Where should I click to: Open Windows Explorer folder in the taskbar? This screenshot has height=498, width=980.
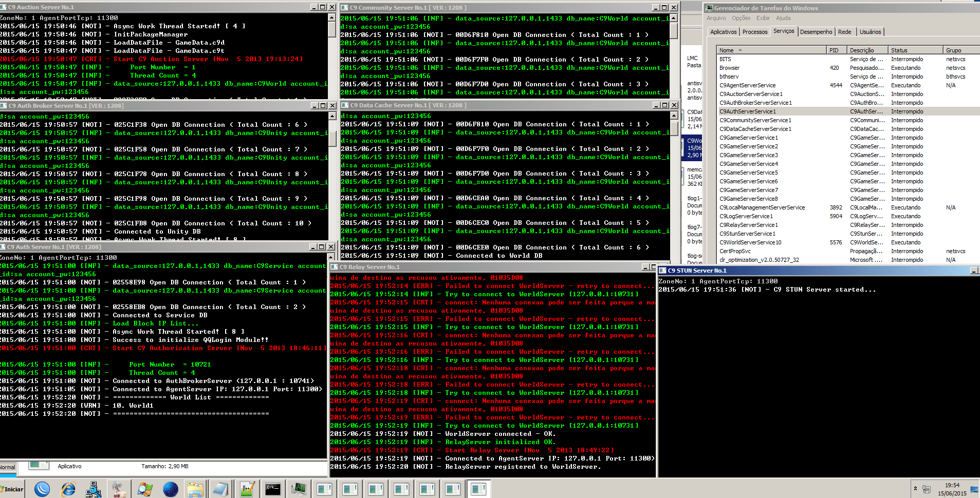pyautogui.click(x=196, y=489)
